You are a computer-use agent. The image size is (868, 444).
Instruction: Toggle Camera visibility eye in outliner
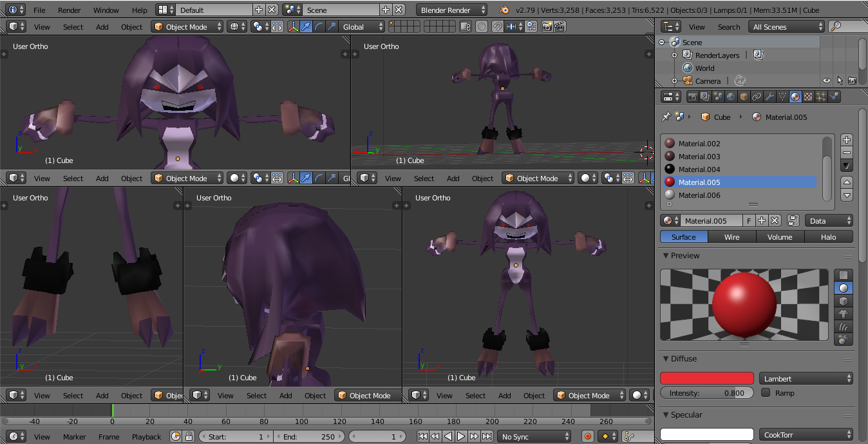827,81
